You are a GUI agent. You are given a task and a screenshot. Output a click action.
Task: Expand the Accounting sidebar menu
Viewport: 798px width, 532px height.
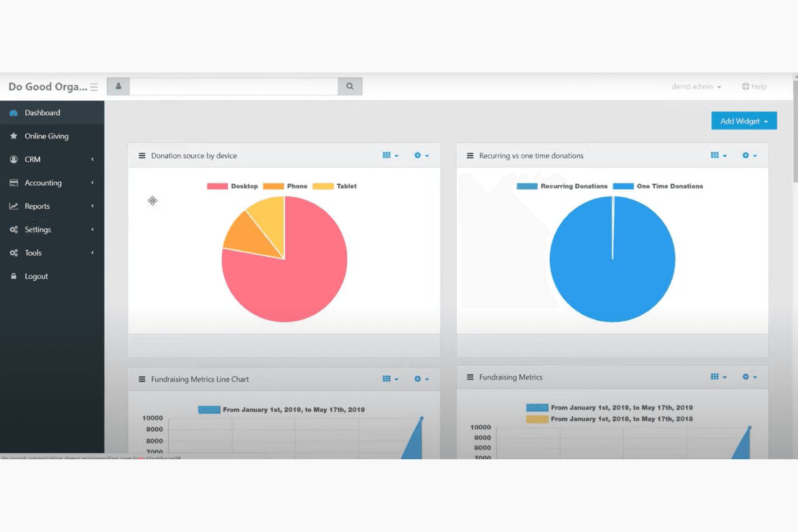(52, 183)
